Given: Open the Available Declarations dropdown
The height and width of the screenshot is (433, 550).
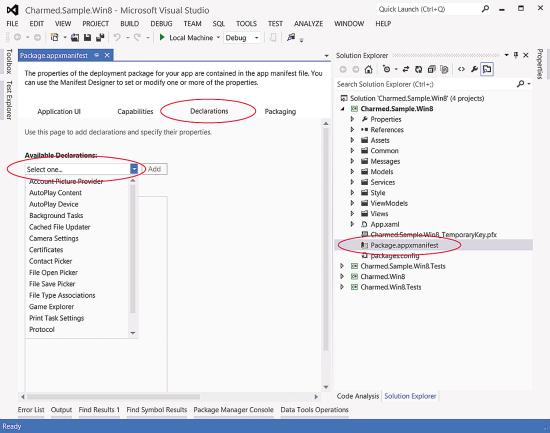Looking at the screenshot, I should click(x=134, y=169).
